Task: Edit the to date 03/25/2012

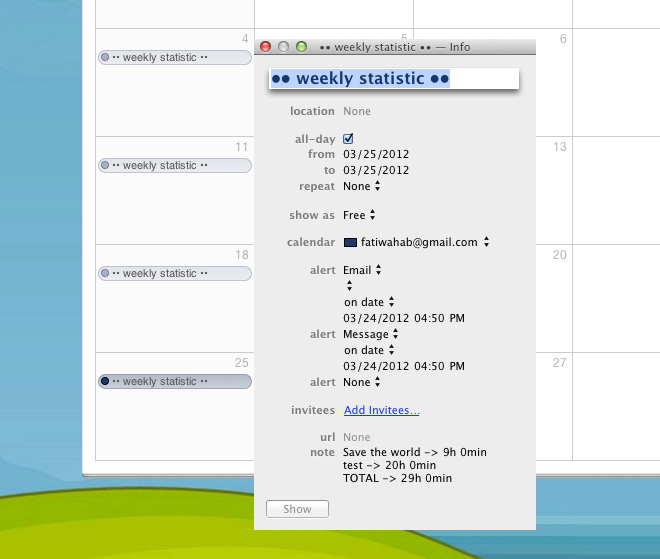Action: (376, 170)
